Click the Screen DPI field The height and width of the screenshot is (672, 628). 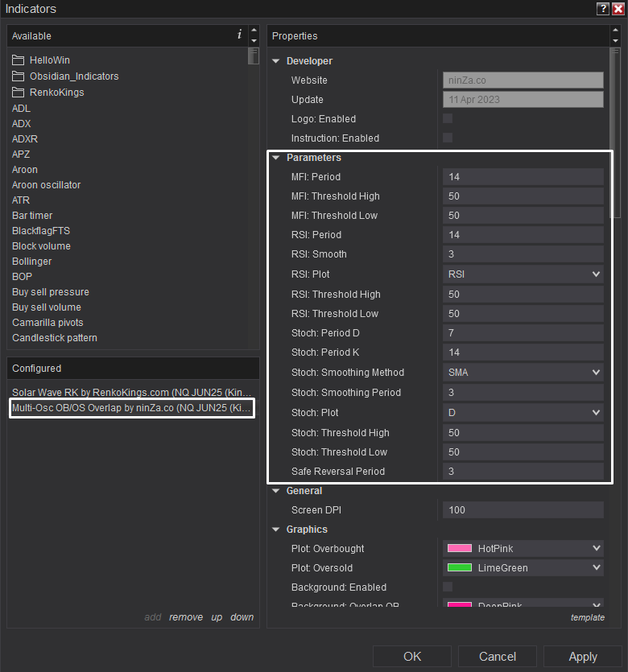[x=523, y=509]
